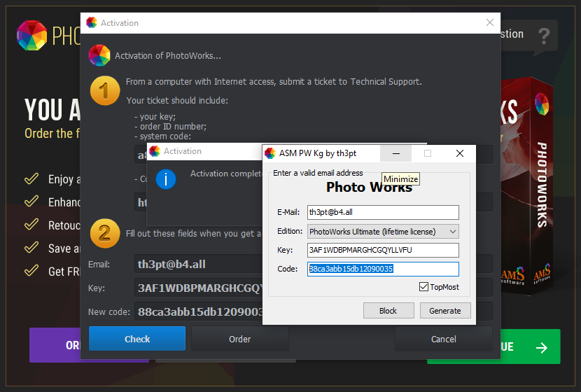Open the Edition dropdown list
The image size is (581, 392).
pyautogui.click(x=383, y=232)
